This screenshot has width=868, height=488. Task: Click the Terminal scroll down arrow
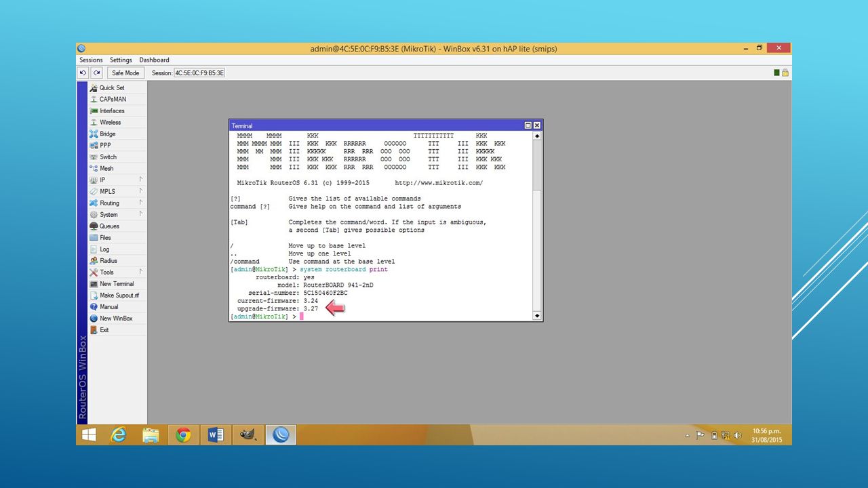click(x=537, y=315)
